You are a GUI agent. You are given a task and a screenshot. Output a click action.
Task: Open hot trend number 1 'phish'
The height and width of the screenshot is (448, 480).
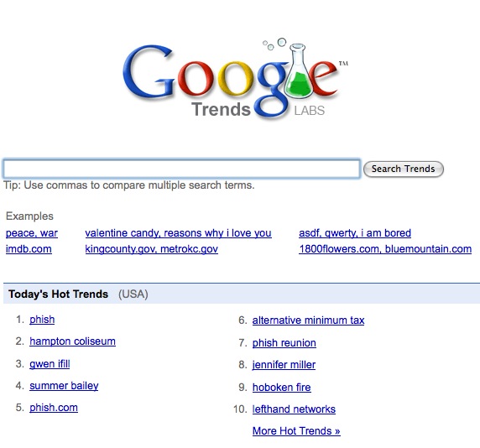[42, 320]
